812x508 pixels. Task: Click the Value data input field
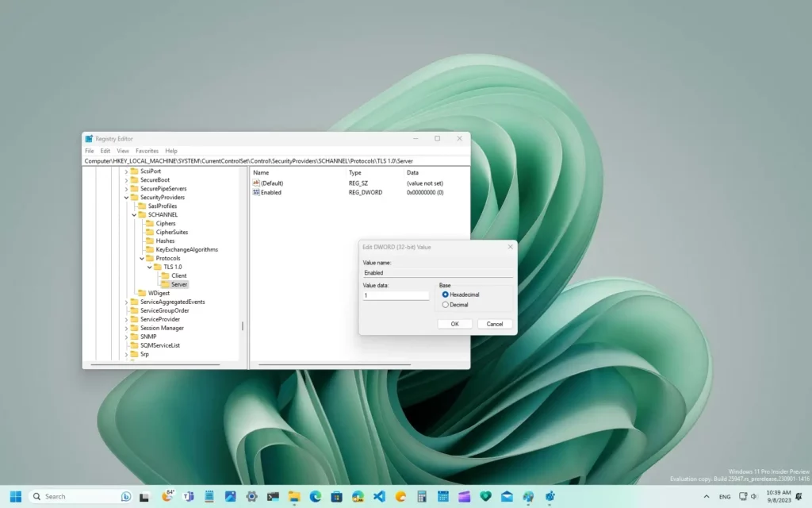click(396, 295)
